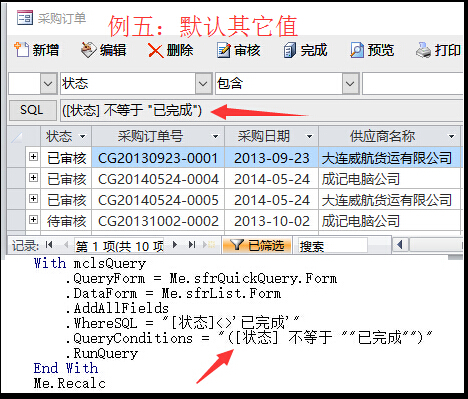The height and width of the screenshot is (399, 468).
Task: Expand the CG20140524-0005 row
Action: point(33,199)
